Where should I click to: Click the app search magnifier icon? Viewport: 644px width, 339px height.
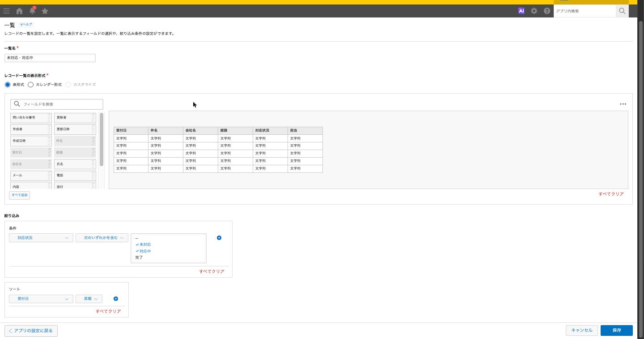[622, 11]
